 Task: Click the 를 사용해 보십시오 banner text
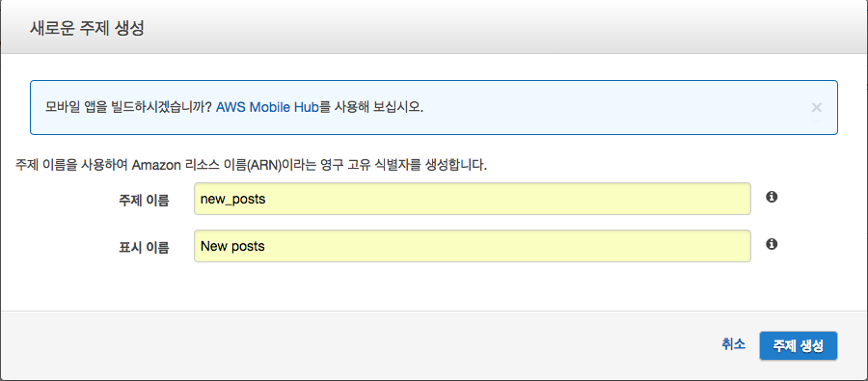(371, 107)
